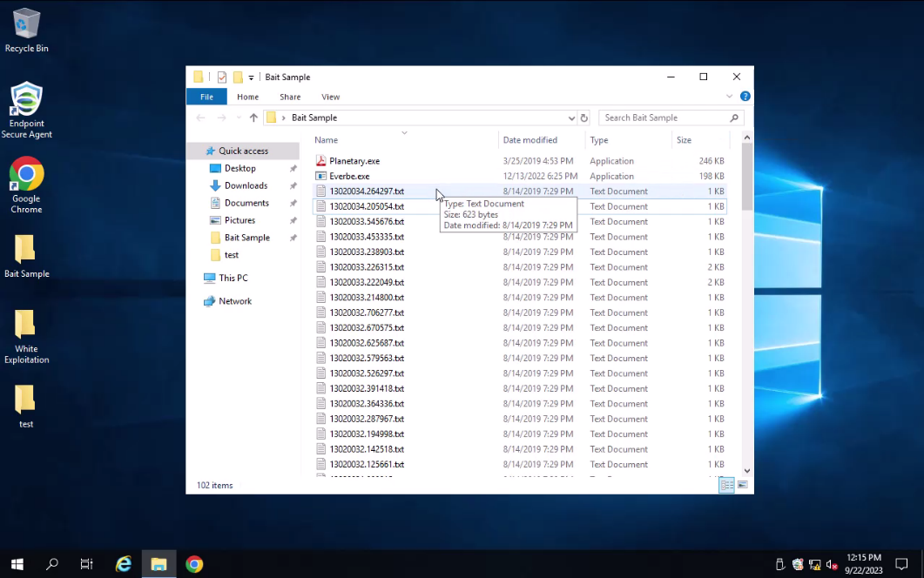This screenshot has height=578, width=924.
Task: Click the Up directory arrow
Action: click(253, 118)
